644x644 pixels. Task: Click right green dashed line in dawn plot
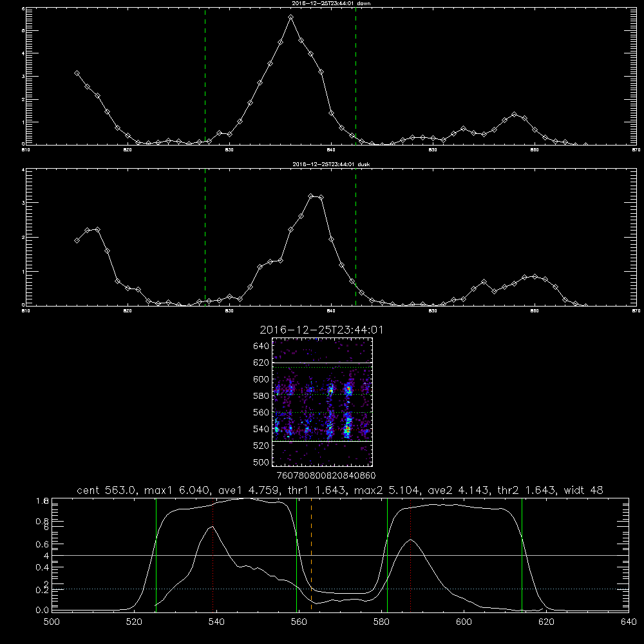coord(355,76)
